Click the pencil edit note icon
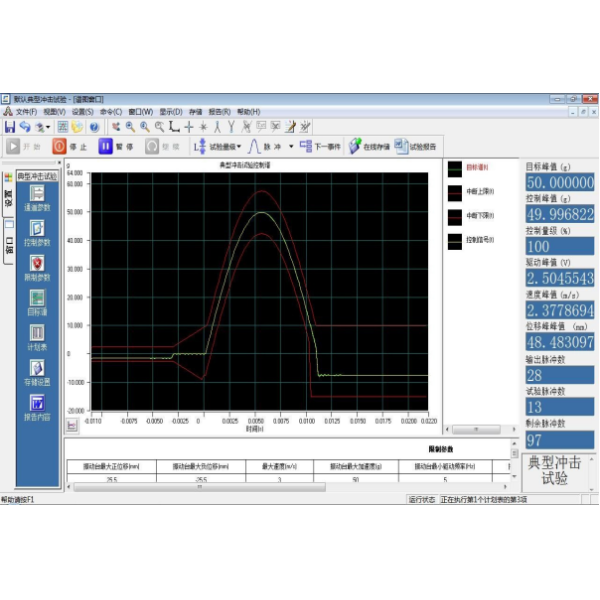The image size is (600, 600). tap(290, 127)
